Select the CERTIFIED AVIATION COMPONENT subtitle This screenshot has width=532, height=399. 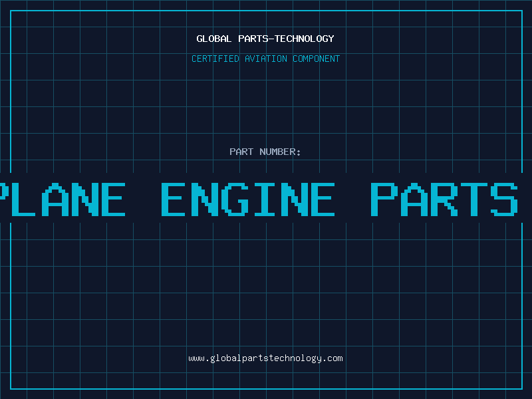click(265, 59)
